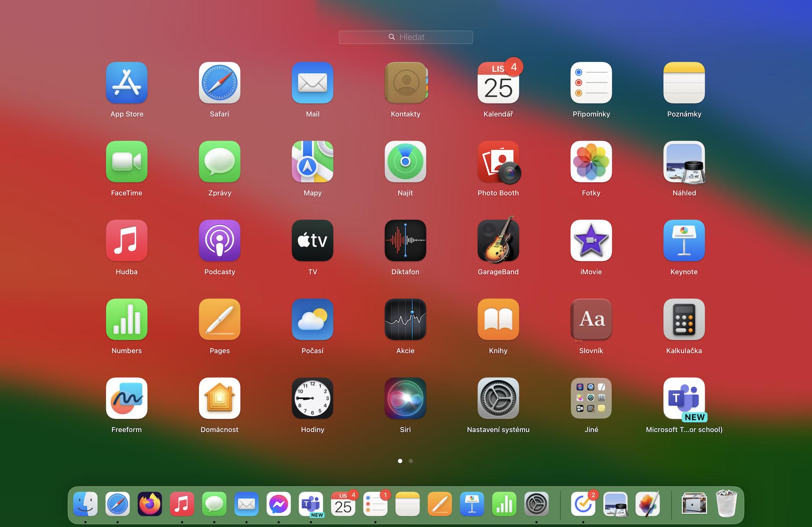Click the Hledat search field
812x527 pixels.
[406, 37]
